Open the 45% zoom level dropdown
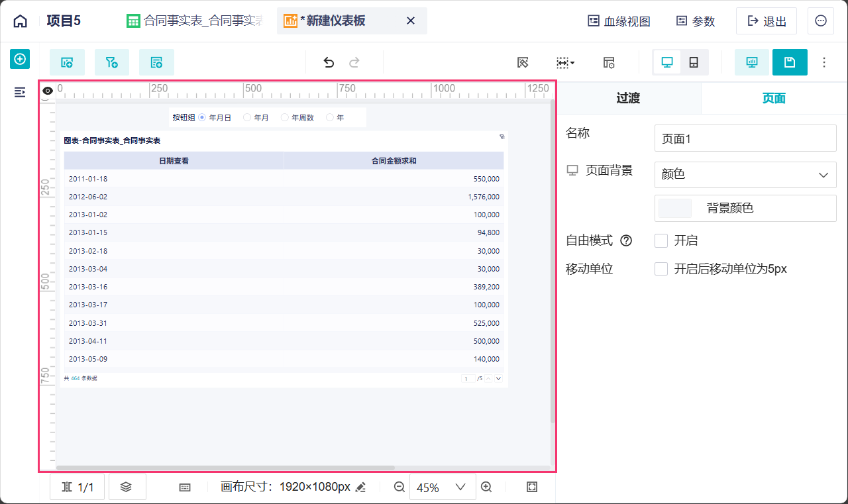The image size is (848, 504). [443, 487]
